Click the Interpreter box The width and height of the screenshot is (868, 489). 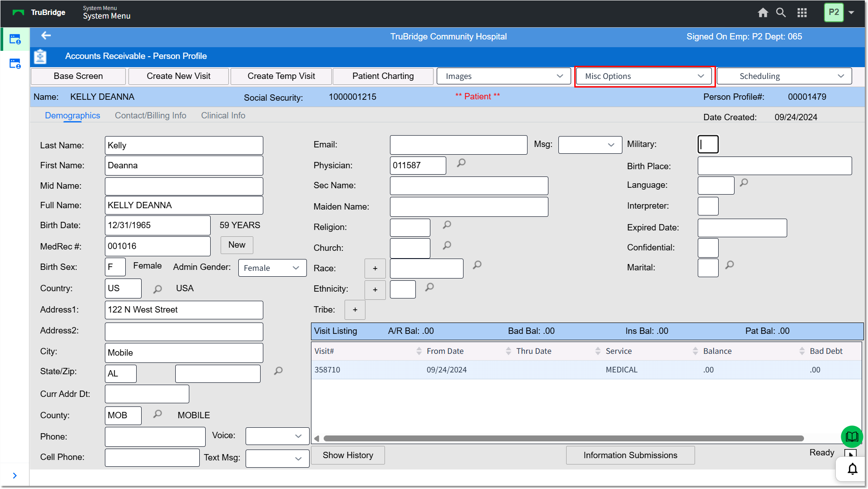(708, 206)
